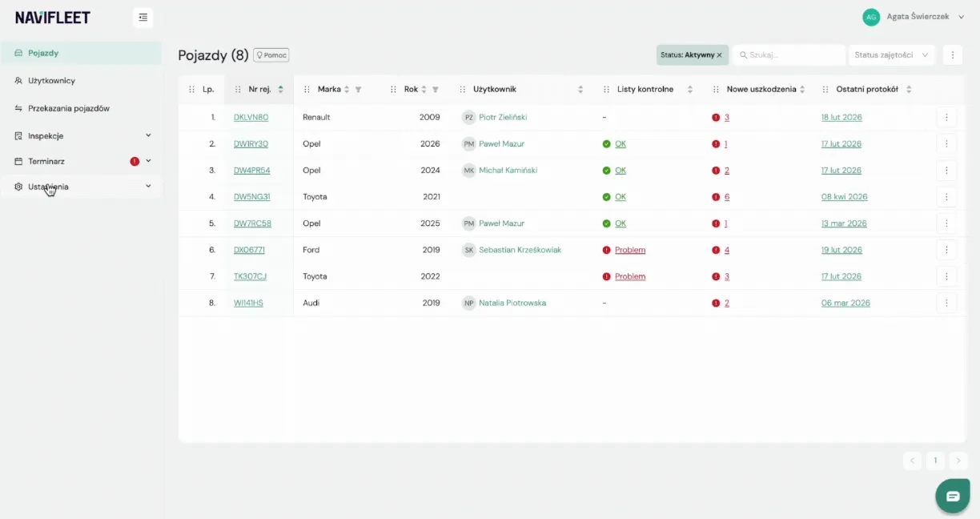
Task: Collapse the sidebar with the menu toggle icon
Action: [143, 17]
